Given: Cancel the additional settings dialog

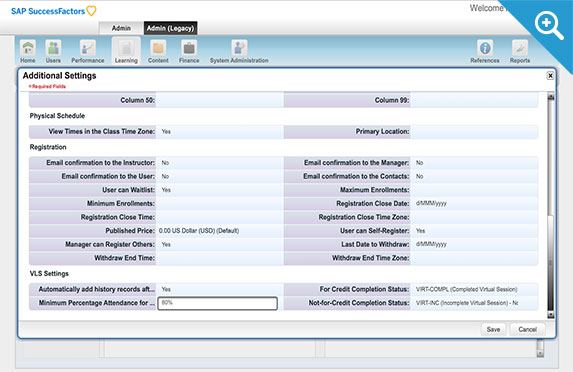Looking at the screenshot, I should pyautogui.click(x=527, y=329).
